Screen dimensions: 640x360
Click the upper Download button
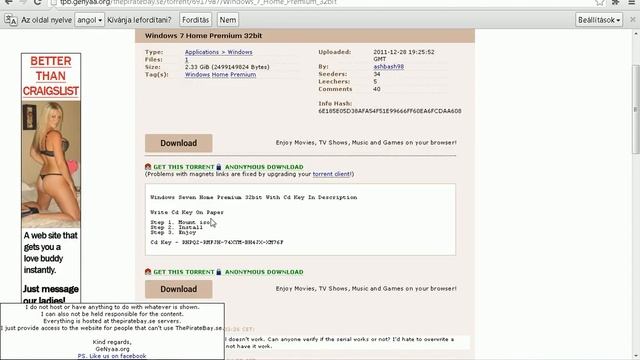point(178,143)
